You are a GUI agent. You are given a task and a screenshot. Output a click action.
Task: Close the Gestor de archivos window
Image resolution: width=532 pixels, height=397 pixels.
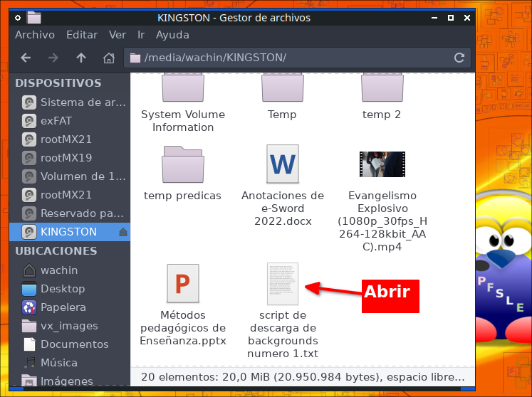(x=467, y=18)
